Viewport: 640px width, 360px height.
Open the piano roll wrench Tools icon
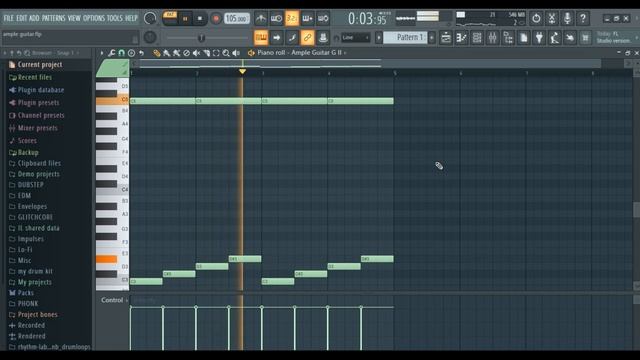tap(111, 53)
